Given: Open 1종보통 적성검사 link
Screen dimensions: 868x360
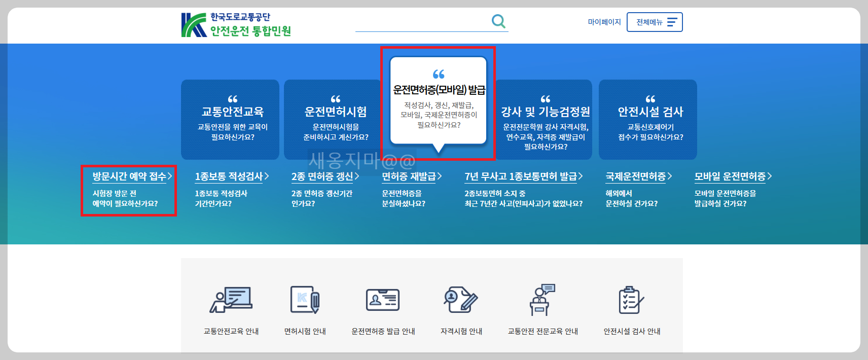Looking at the screenshot, I should click(x=232, y=176).
